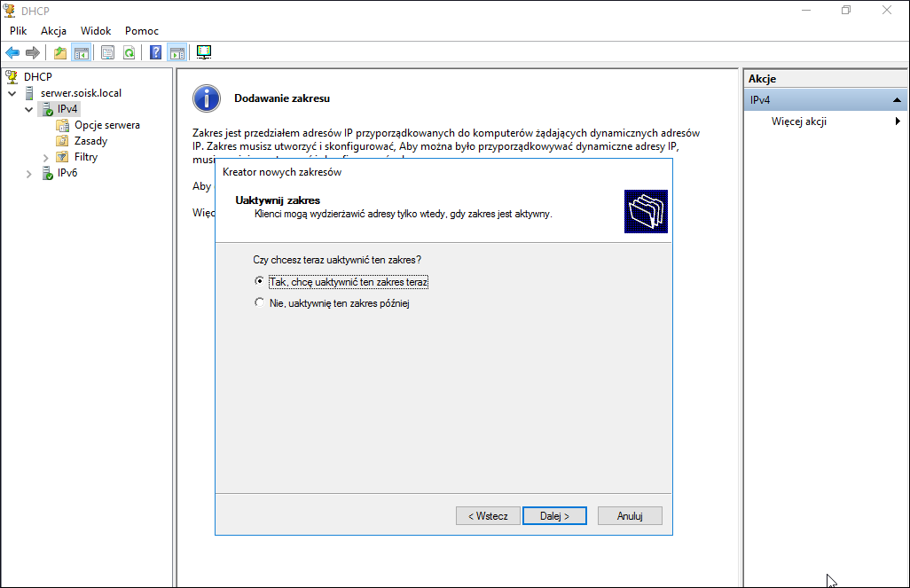Screen dimensions: 910x588
Task: Open Help via question mark icon
Action: pos(155,53)
